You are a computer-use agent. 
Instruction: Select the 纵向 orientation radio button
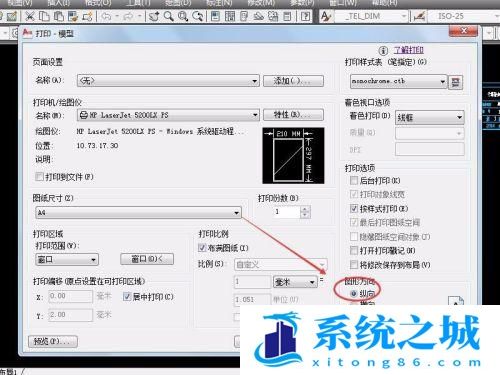pos(354,293)
